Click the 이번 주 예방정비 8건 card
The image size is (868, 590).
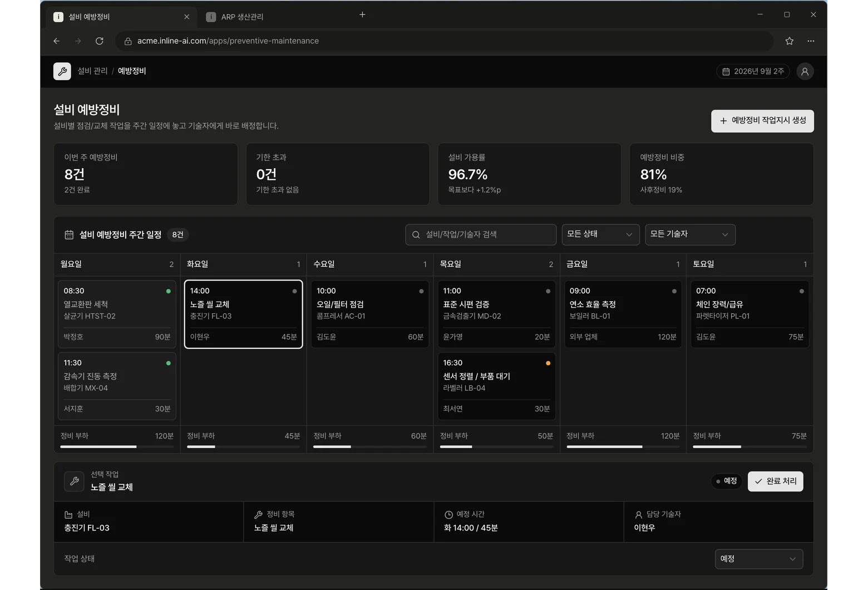point(146,174)
